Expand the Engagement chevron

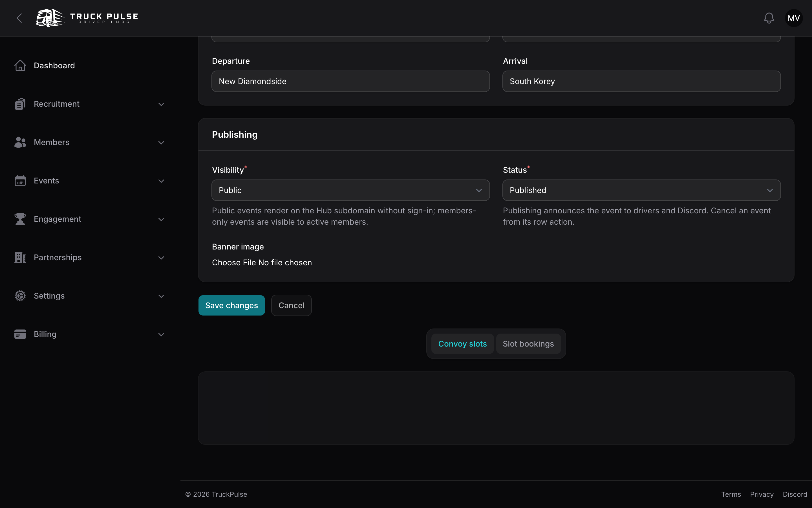(161, 219)
